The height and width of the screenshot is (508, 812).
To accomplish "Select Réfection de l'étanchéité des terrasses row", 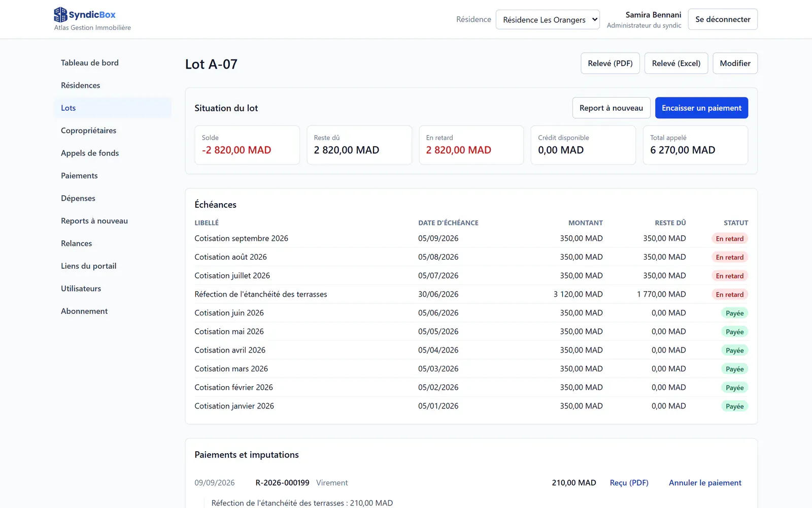I will point(471,294).
